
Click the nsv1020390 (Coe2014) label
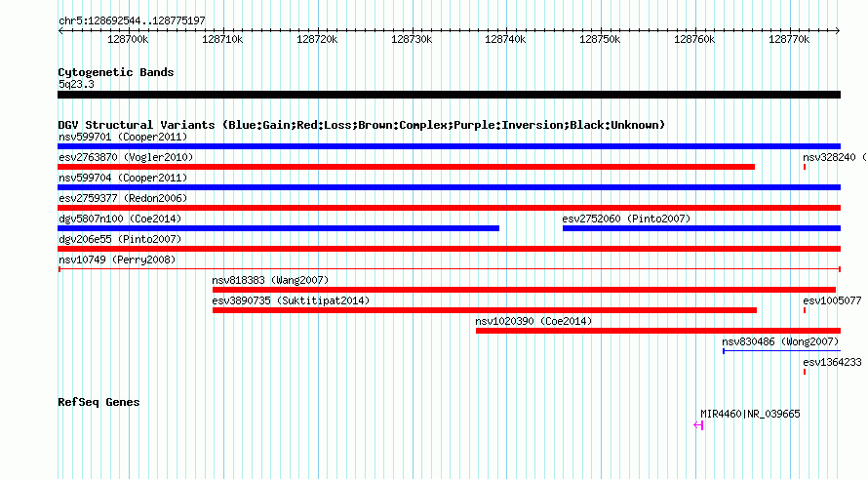click(x=533, y=321)
